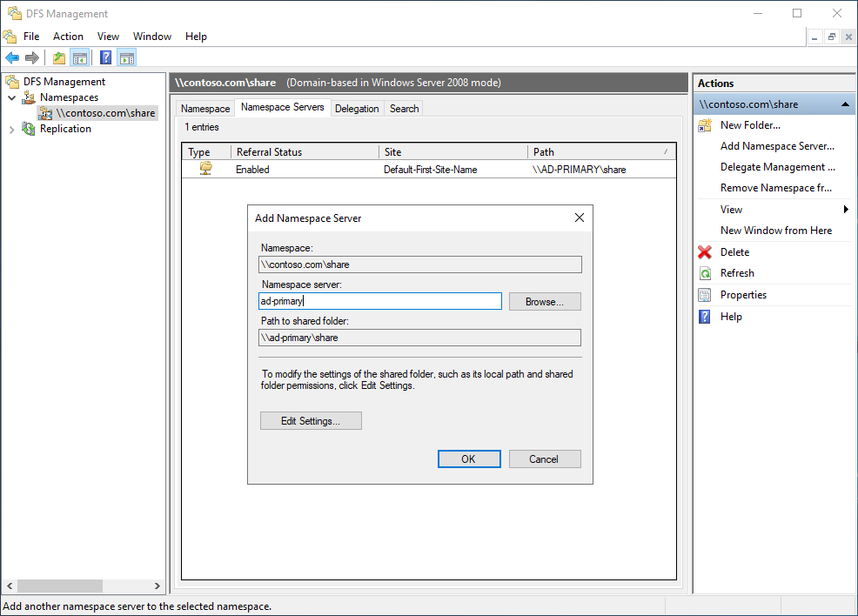
Task: Click the tree pane scroll left arrow
Action: (10, 586)
